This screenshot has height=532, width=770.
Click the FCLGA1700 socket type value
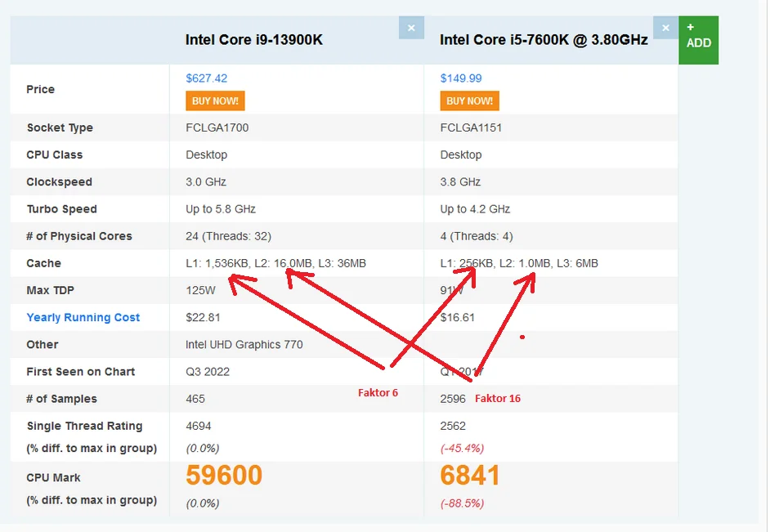pyautogui.click(x=217, y=127)
